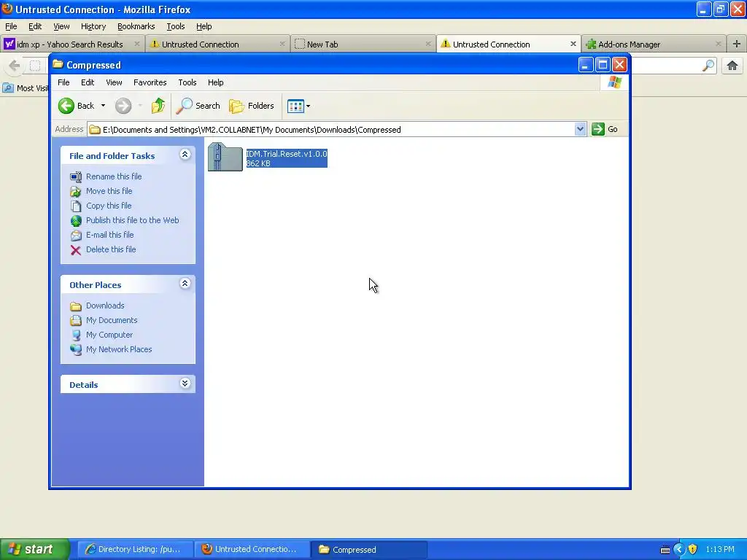Screen dimensions: 747x560
Task: Open Explorer's File menu
Action: pyautogui.click(x=63, y=82)
